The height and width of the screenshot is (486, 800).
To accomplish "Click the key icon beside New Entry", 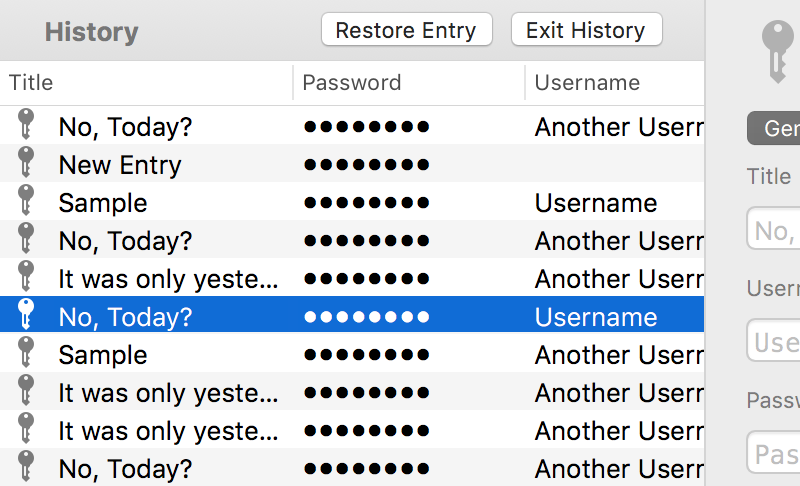I will pos(26,162).
